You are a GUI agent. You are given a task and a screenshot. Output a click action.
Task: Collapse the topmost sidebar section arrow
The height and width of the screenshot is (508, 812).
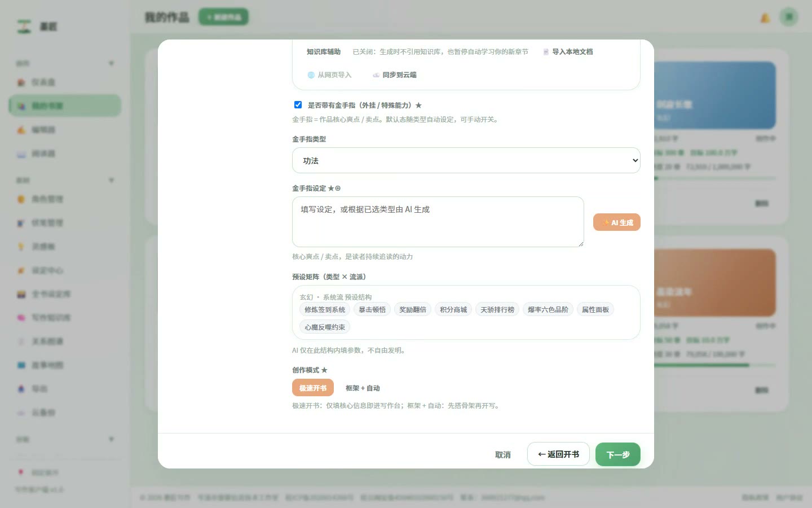[111, 63]
